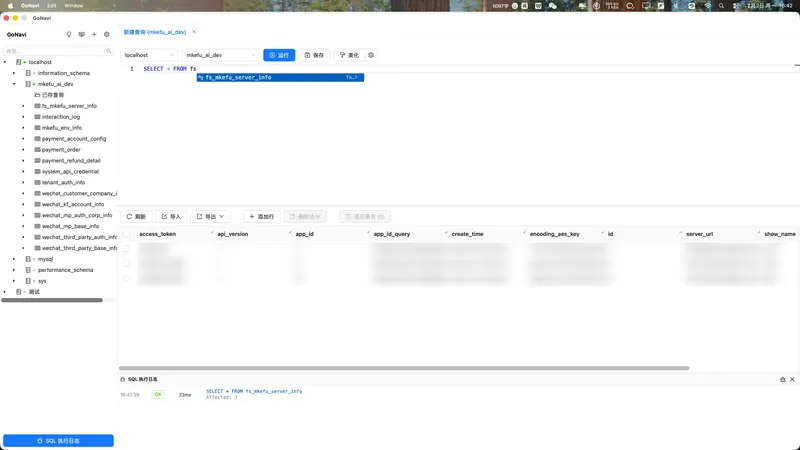Close the 新建查询 (mkefu_ai_dev) tab
The width and height of the screenshot is (800, 450).
point(194,32)
